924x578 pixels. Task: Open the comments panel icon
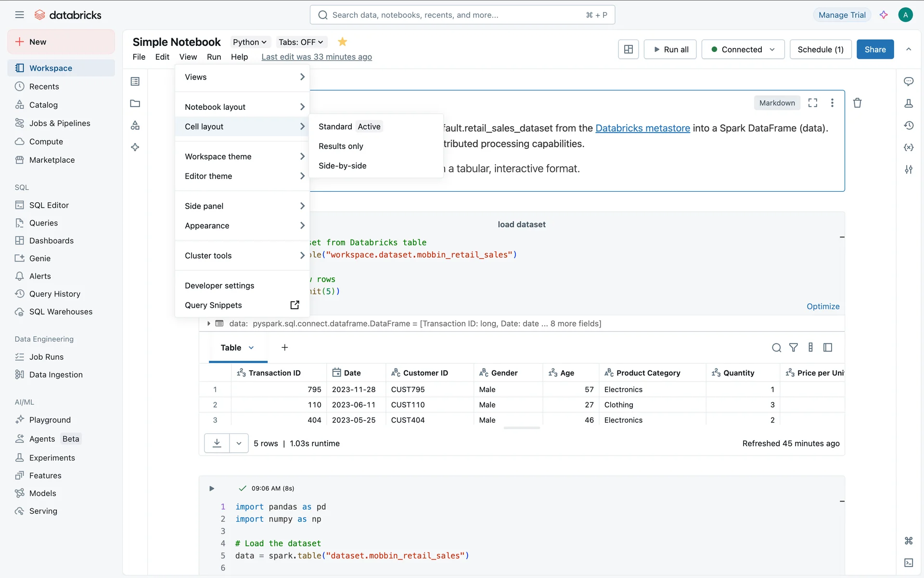point(908,81)
